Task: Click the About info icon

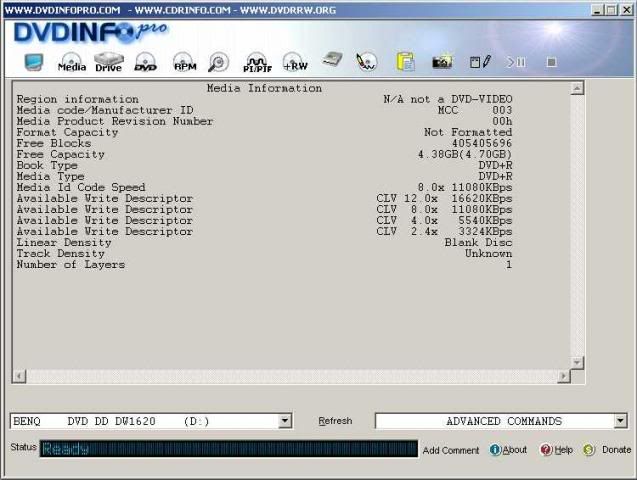Action: 495,450
